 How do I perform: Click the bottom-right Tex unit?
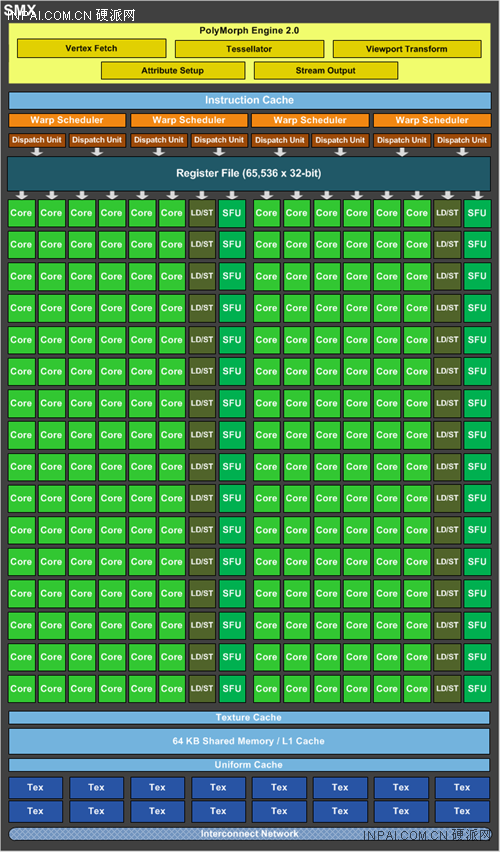pyautogui.click(x=462, y=811)
